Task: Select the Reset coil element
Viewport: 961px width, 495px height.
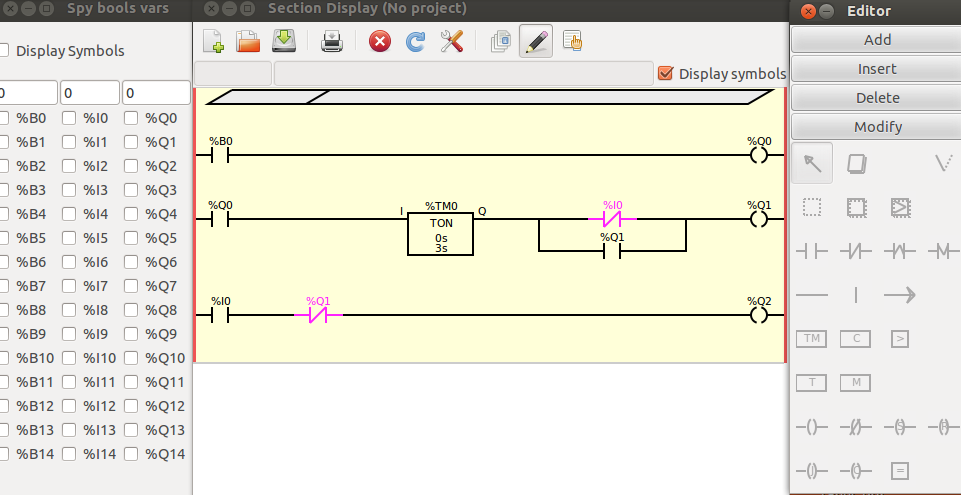Action: click(x=943, y=427)
